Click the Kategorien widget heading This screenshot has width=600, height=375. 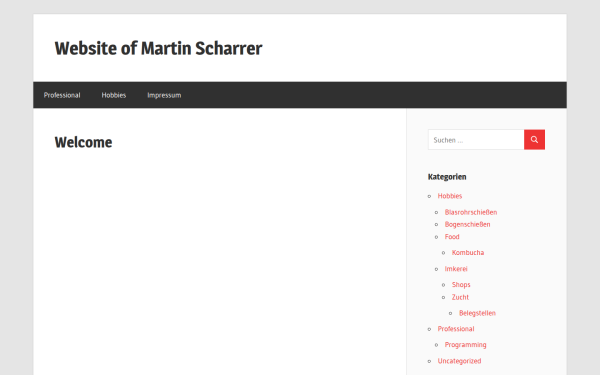pos(447,177)
